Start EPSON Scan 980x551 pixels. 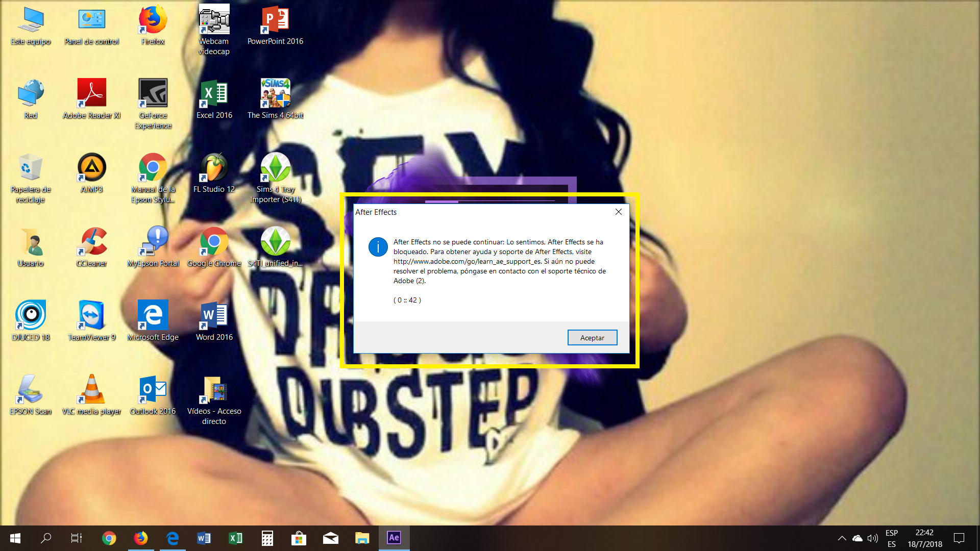pos(31,389)
